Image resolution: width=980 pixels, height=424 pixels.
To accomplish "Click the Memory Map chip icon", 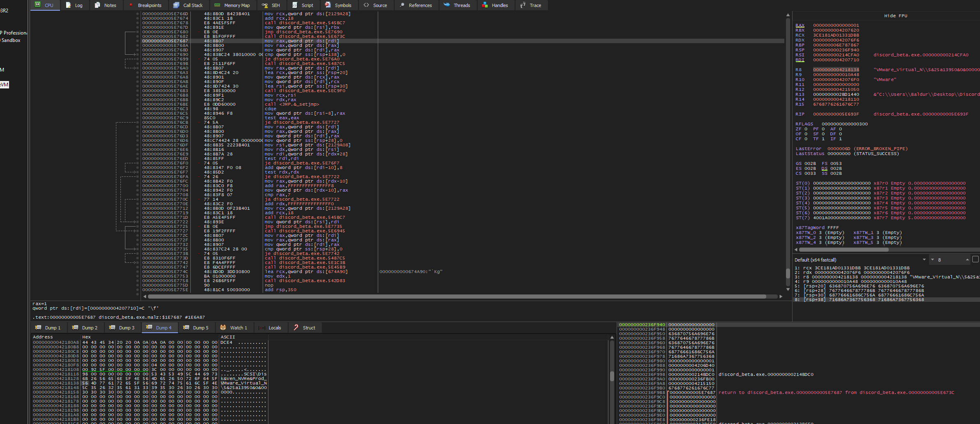I will click(x=217, y=5).
